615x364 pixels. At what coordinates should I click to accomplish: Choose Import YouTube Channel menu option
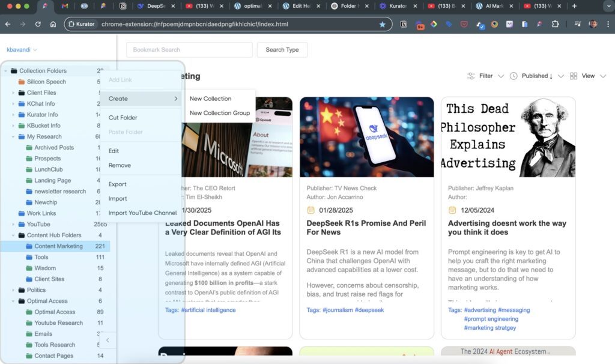[142, 213]
